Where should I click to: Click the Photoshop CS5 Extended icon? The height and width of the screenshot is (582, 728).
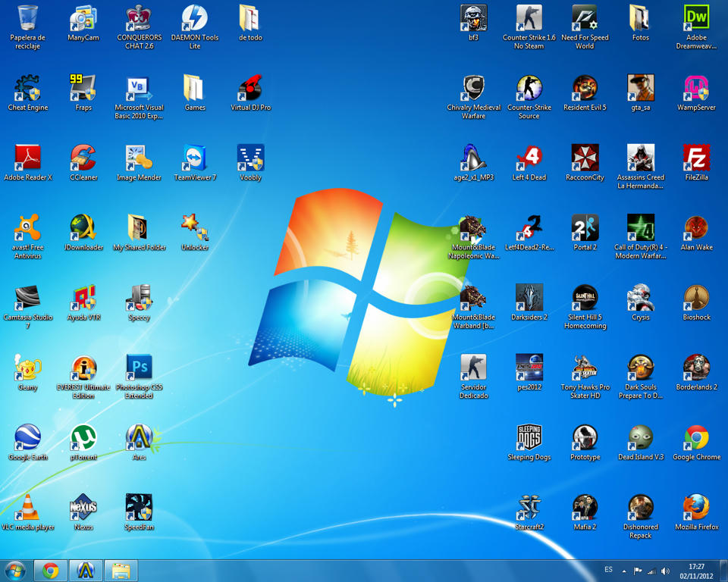point(139,368)
